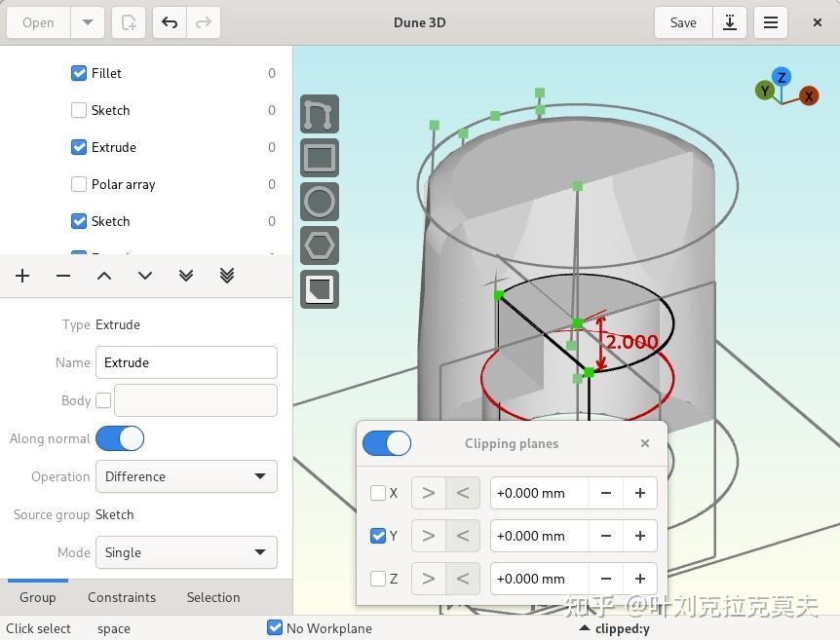Select the circle sketch tool

[x=319, y=202]
